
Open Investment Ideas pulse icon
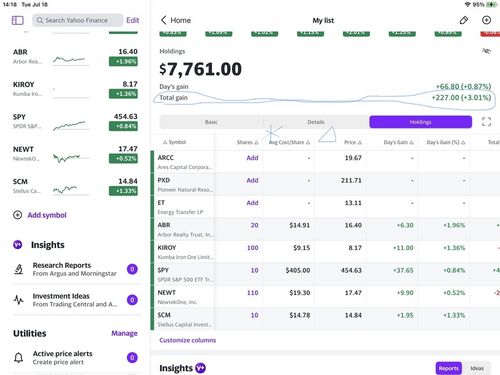pos(19,300)
